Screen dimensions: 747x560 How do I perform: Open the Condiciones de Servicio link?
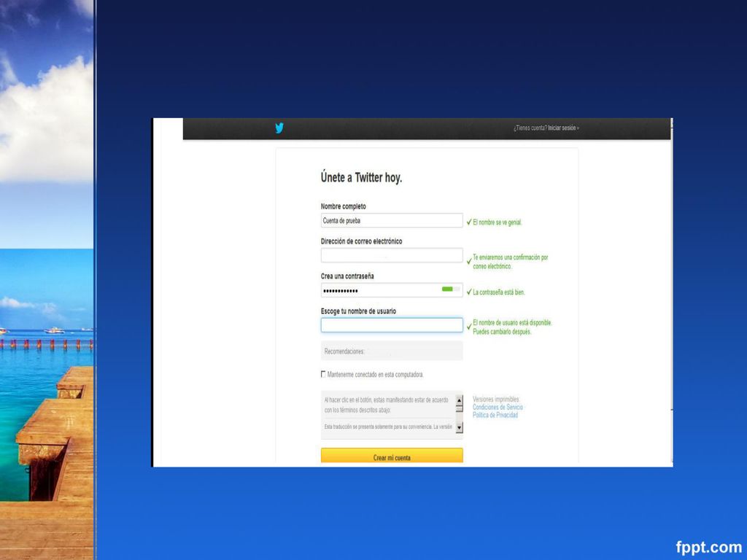(x=498, y=407)
